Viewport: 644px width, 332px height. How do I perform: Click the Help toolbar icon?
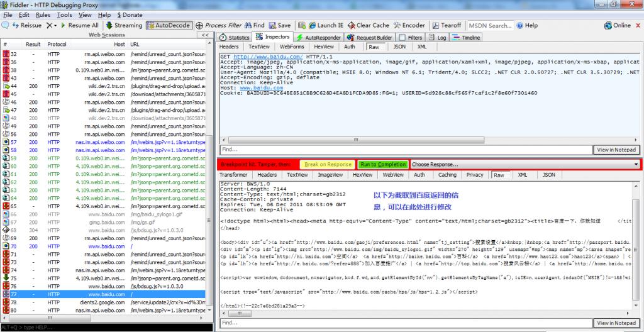coord(527,26)
